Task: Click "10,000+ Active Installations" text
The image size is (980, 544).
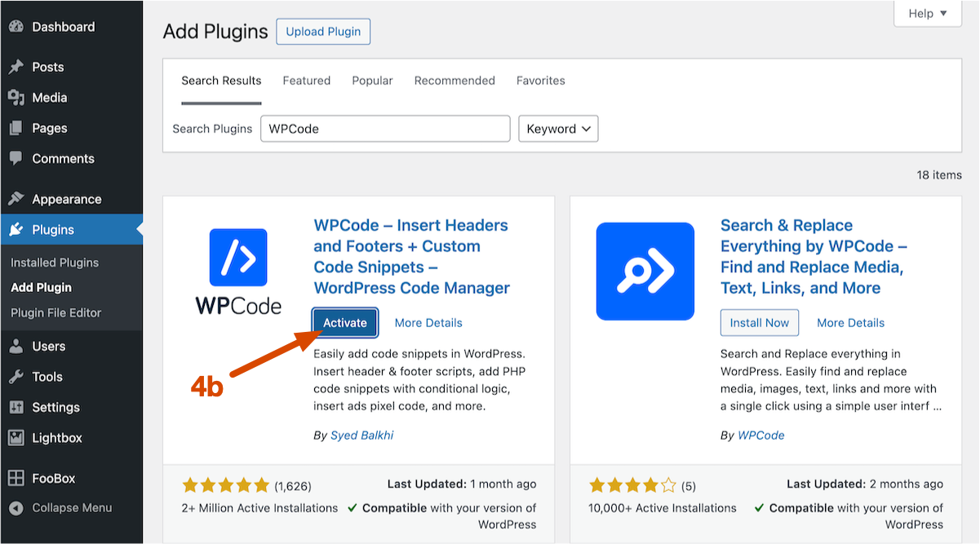Action: coord(663,507)
